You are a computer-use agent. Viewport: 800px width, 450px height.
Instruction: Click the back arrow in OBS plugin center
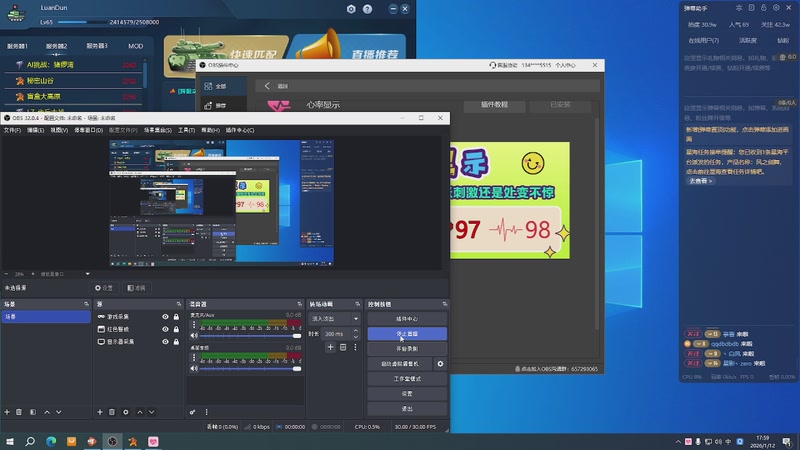click(267, 86)
